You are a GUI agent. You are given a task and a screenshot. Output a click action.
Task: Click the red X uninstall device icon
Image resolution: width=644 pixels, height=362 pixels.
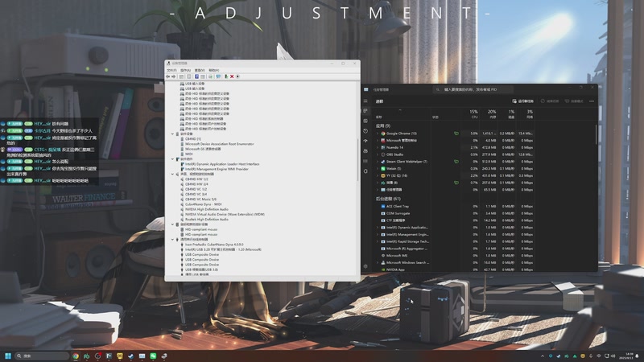click(x=232, y=76)
